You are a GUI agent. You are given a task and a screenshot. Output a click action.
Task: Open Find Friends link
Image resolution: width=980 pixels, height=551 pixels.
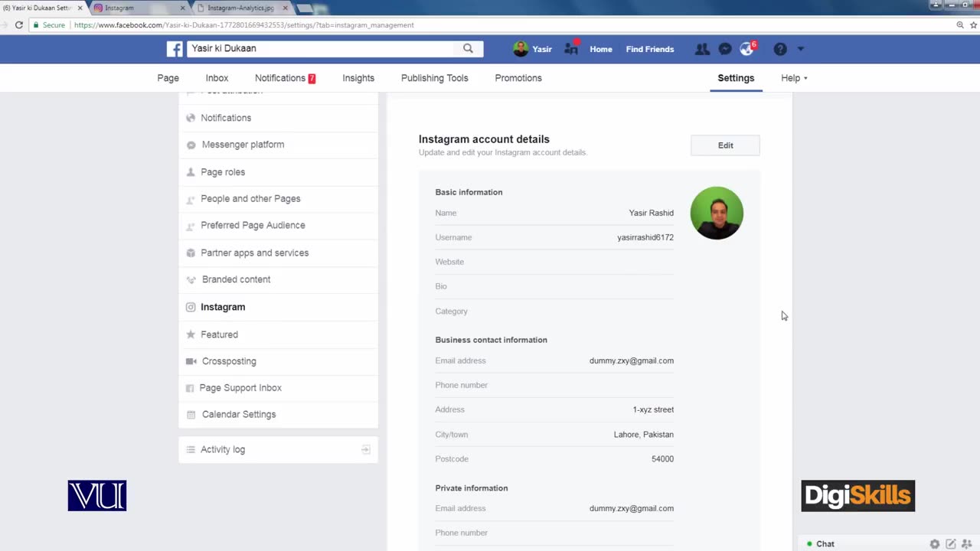(650, 49)
